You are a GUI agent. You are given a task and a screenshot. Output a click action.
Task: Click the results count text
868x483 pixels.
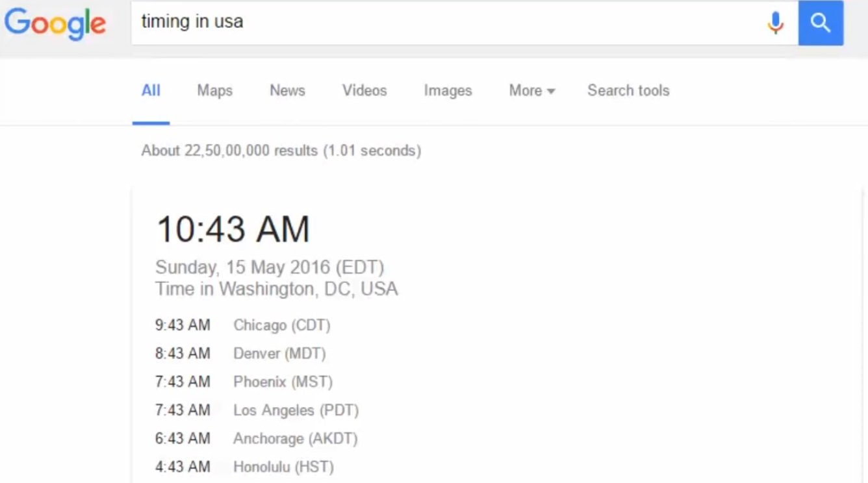pos(281,151)
